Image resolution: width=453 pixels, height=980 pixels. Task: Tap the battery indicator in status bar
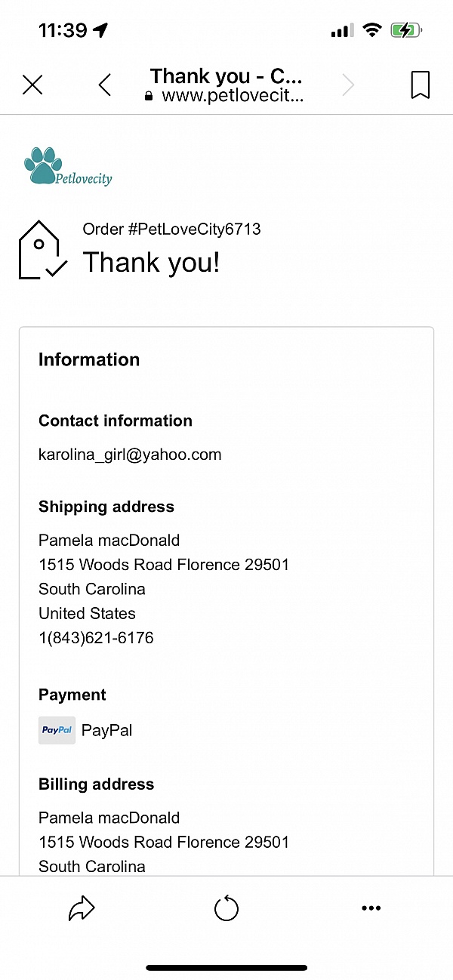click(x=406, y=30)
